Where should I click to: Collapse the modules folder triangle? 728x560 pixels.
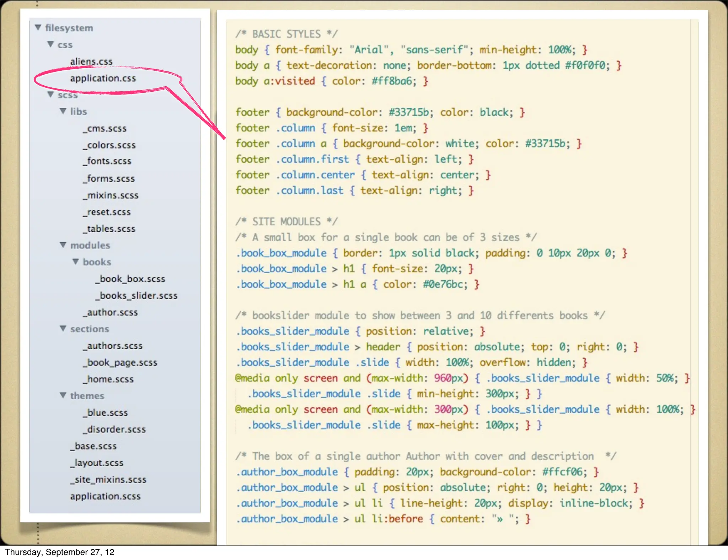(x=63, y=245)
